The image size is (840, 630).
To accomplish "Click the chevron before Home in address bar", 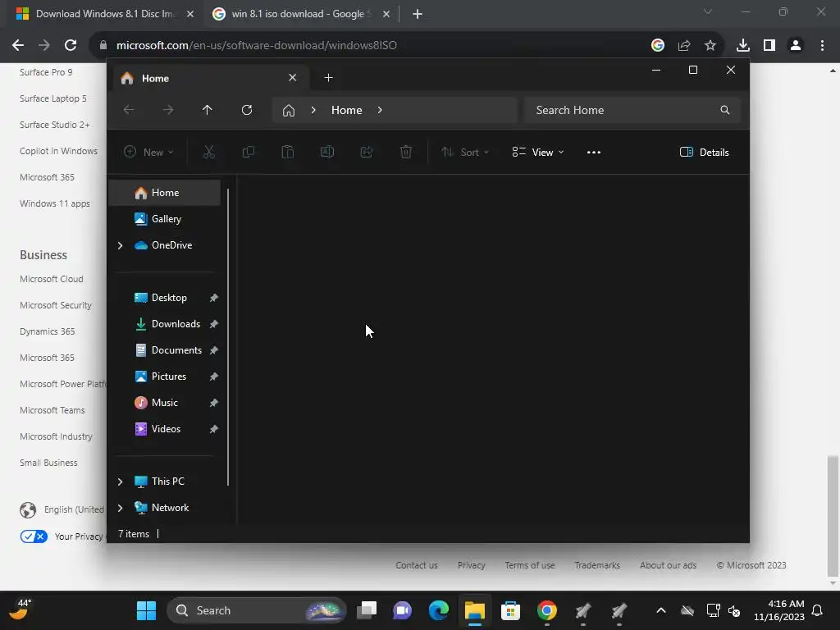I will [313, 110].
